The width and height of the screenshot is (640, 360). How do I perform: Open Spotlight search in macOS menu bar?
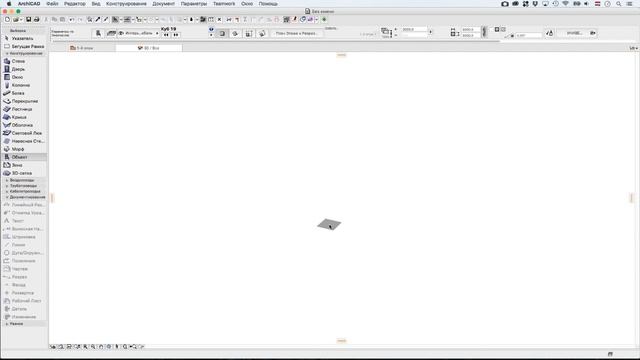pyautogui.click(x=619, y=4)
